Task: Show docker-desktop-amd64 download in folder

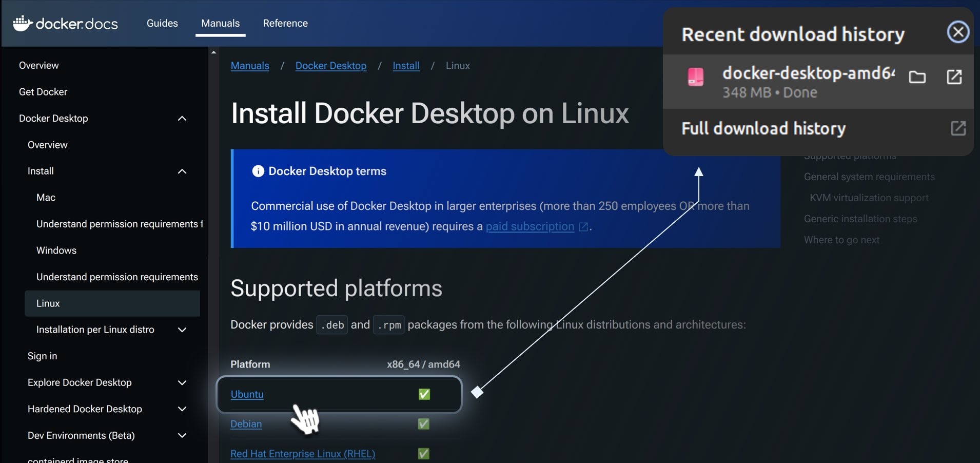Action: (x=917, y=78)
